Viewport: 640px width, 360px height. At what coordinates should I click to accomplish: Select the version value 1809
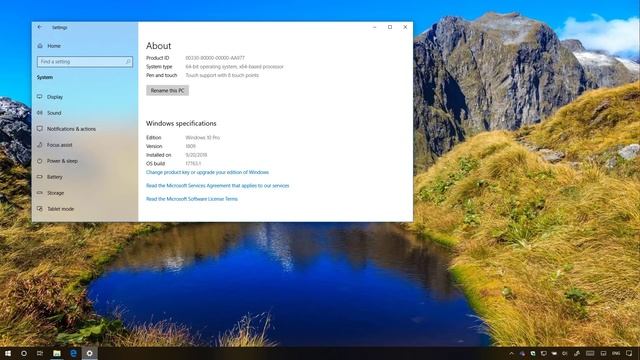[190, 146]
